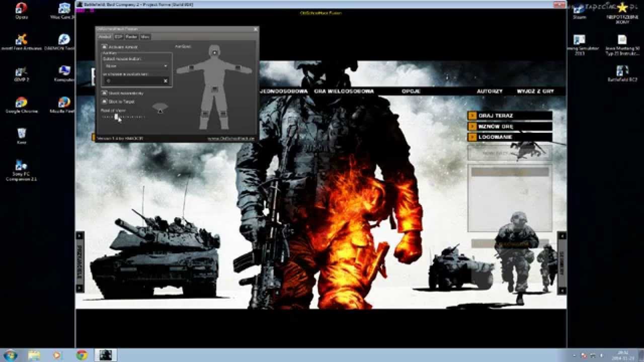The width and height of the screenshot is (644, 362).
Task: Switch to the ESP tab
Action: tap(118, 37)
